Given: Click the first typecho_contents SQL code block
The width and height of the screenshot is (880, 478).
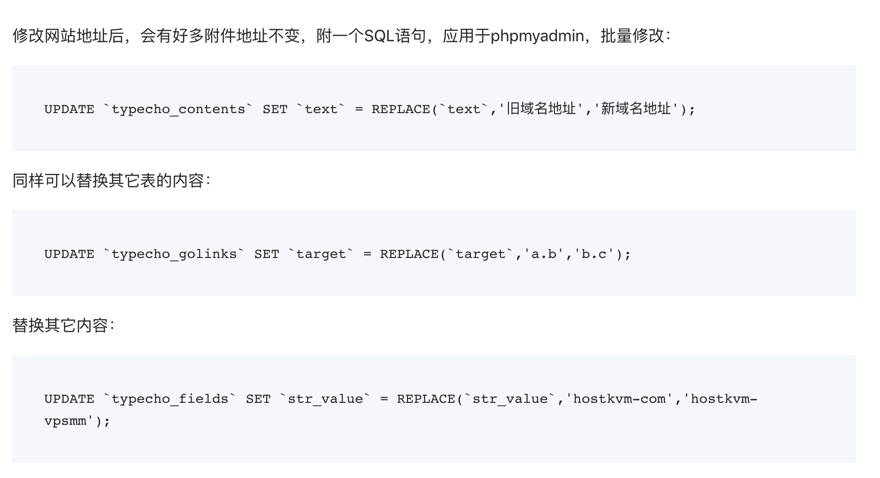Looking at the screenshot, I should 434,108.
